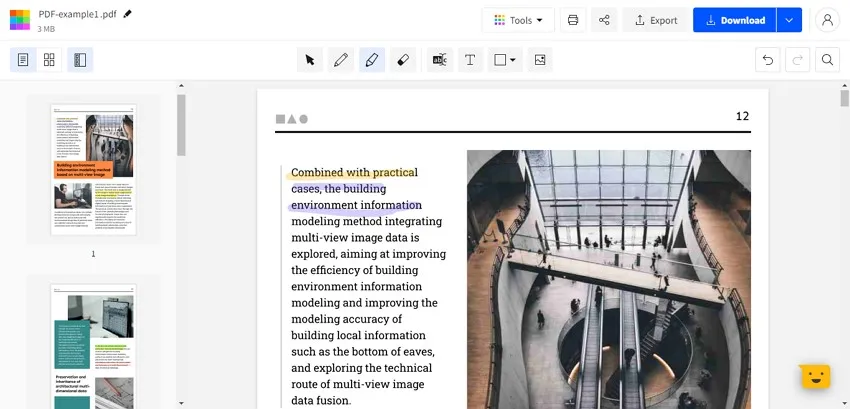The height and width of the screenshot is (409, 850).
Task: Select the highlighter tool
Action: 372,60
